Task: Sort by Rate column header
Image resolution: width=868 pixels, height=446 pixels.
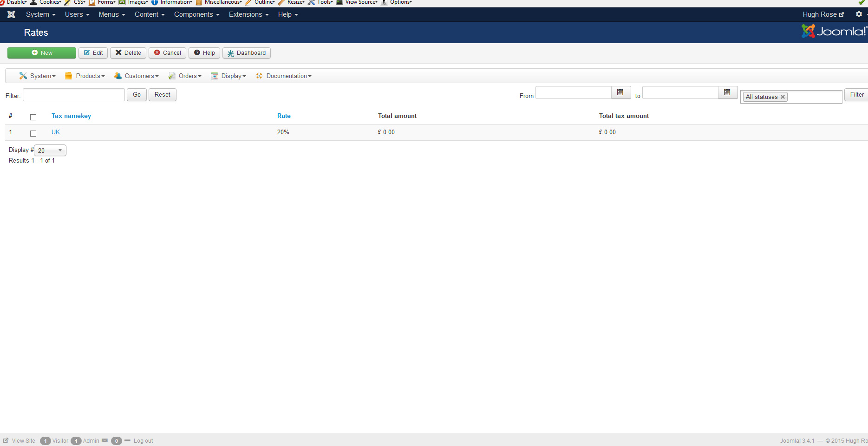Action: [x=284, y=116]
